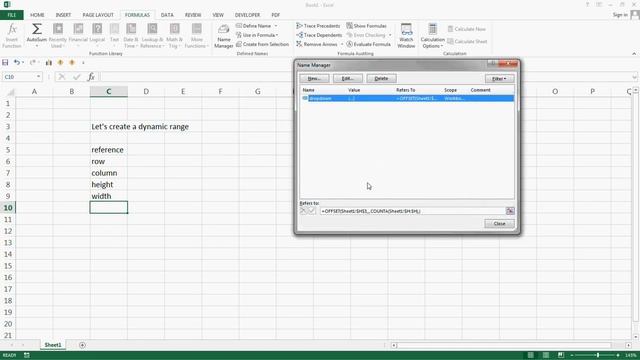Open the FILE tab
The height and width of the screenshot is (360, 640).
pos(12,15)
